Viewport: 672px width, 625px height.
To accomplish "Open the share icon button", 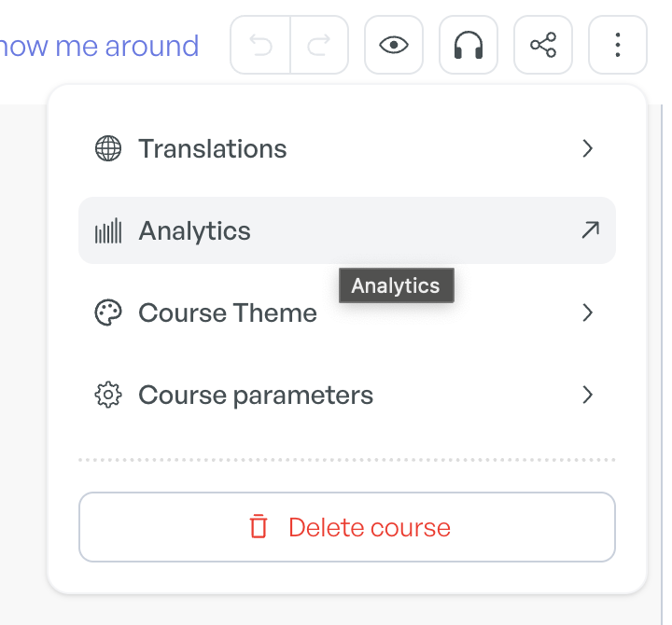I will click(x=543, y=45).
